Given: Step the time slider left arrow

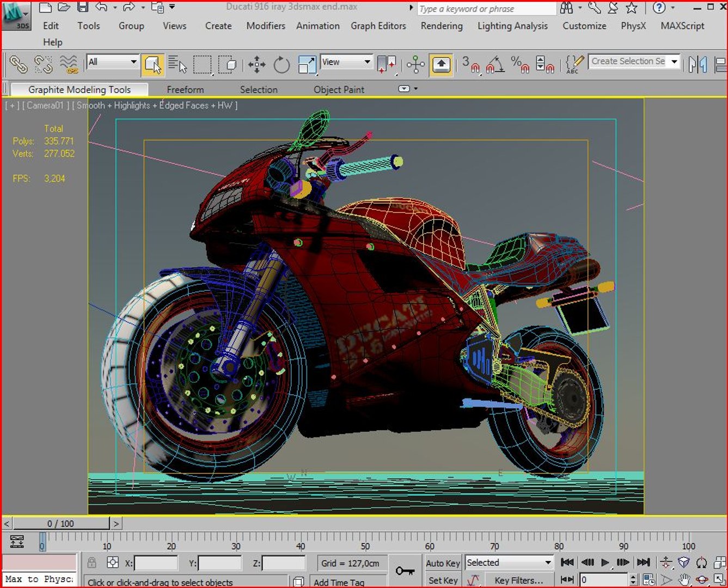Looking at the screenshot, I should click(x=7, y=523).
